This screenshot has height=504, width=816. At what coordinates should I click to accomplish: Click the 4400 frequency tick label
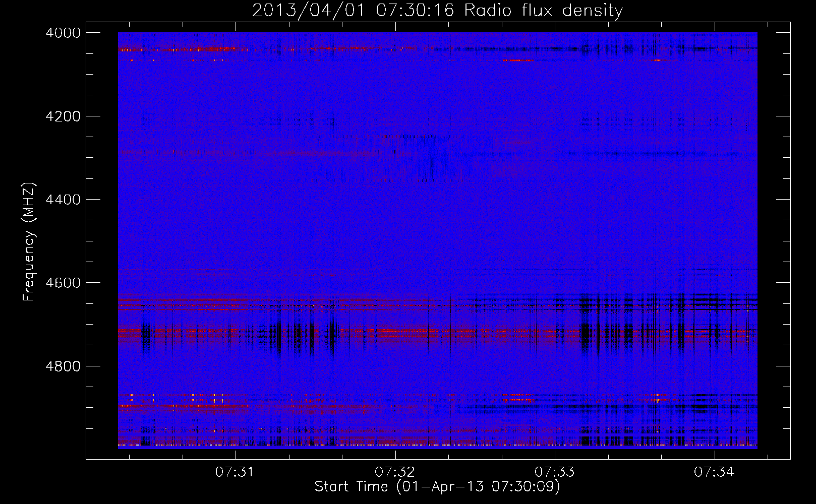click(63, 200)
